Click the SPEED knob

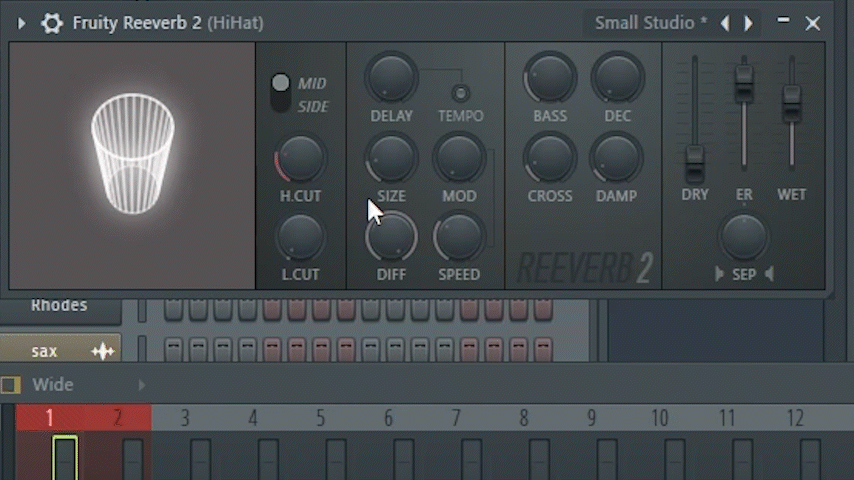(459, 238)
